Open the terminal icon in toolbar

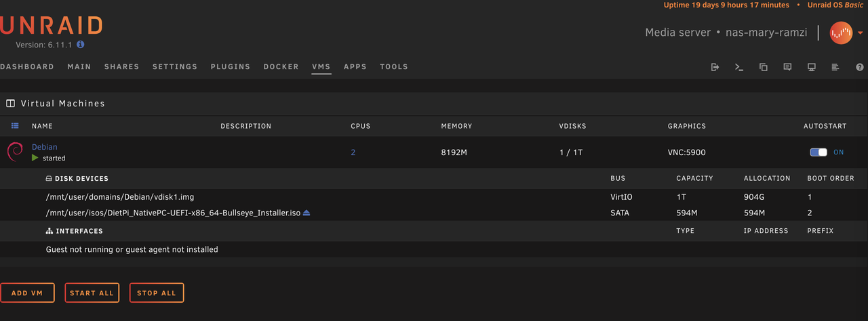click(739, 67)
